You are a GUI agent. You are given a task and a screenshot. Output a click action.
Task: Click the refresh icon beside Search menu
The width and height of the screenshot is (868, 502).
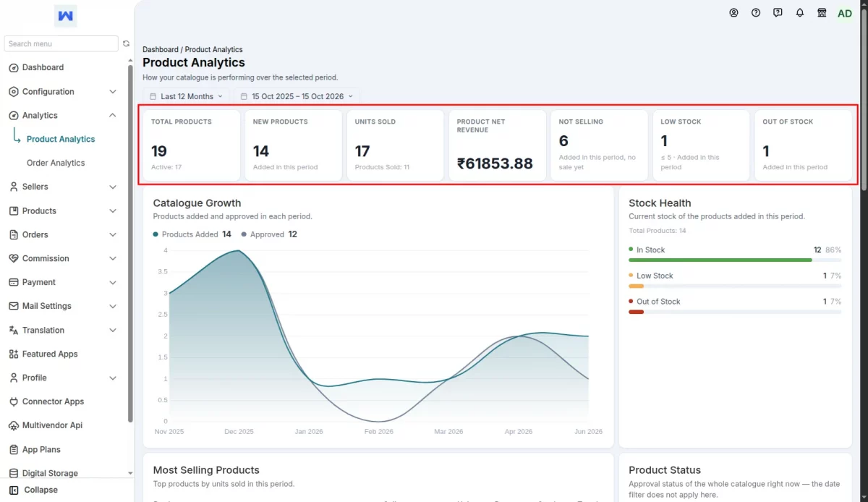click(x=126, y=43)
